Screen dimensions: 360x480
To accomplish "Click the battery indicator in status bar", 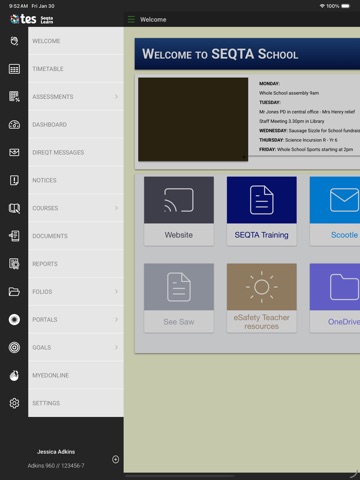I will 346,6.
